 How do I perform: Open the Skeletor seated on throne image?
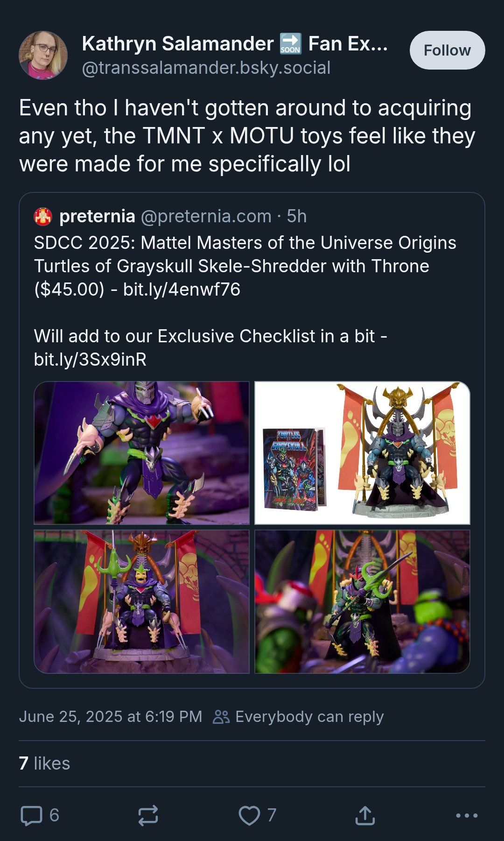[142, 601]
